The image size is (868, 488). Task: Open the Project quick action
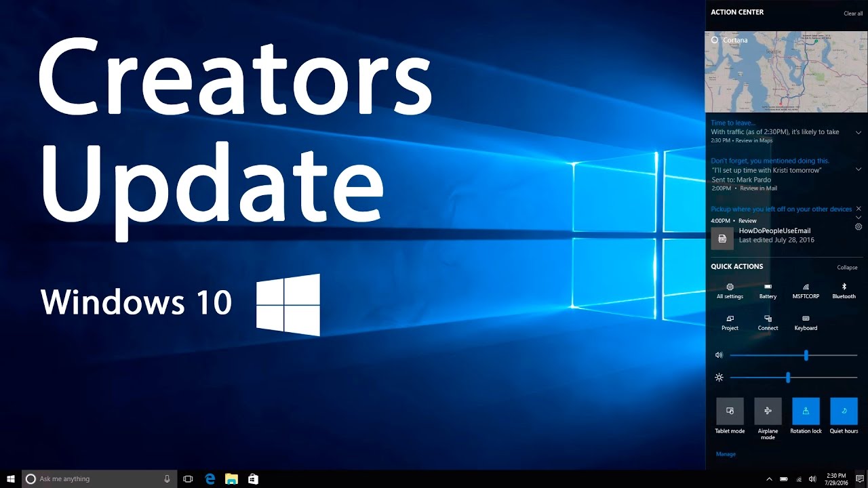pos(729,322)
